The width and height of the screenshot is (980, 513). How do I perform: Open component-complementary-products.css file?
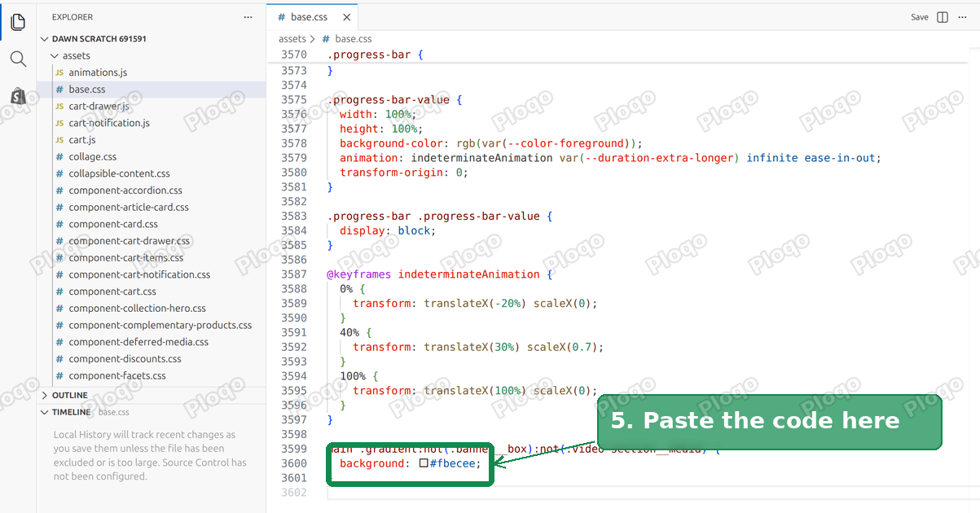point(152,325)
